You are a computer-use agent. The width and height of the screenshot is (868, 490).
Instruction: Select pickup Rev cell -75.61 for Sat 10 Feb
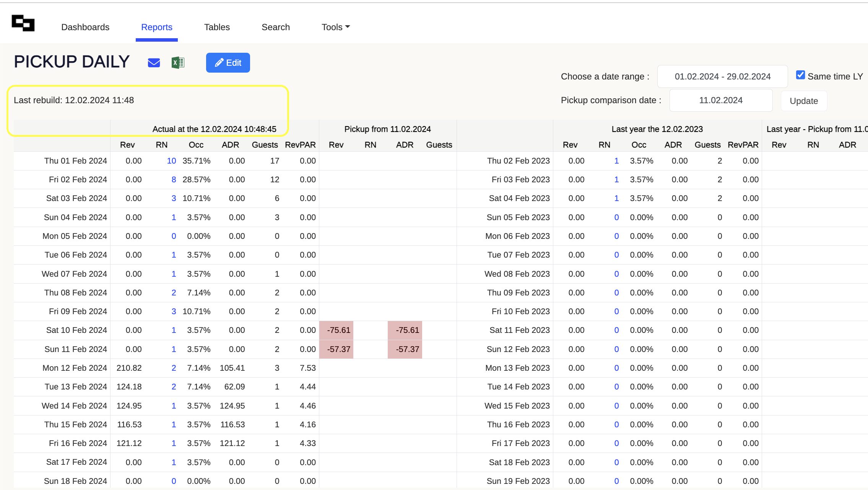[x=336, y=330]
